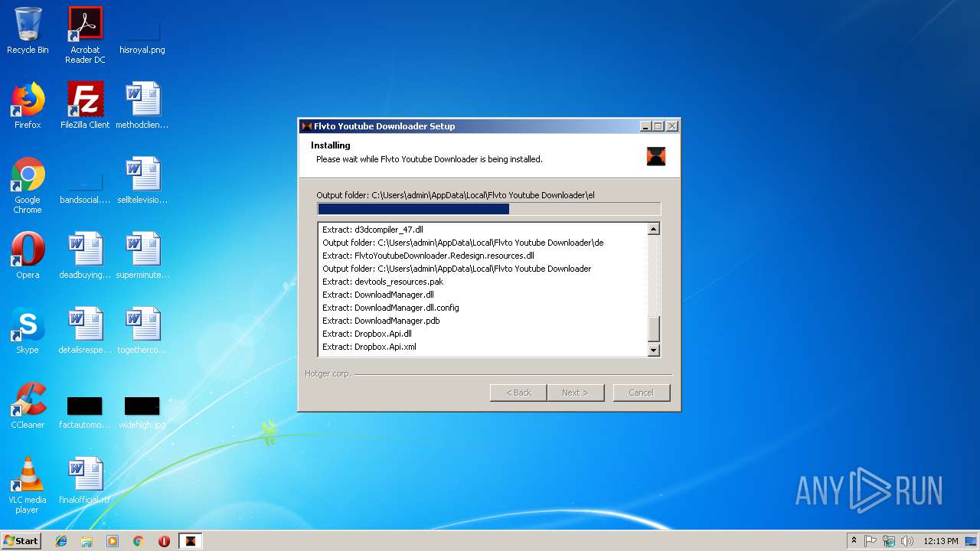Select the deadbuying... Word document
980x551 pixels.
(85, 256)
